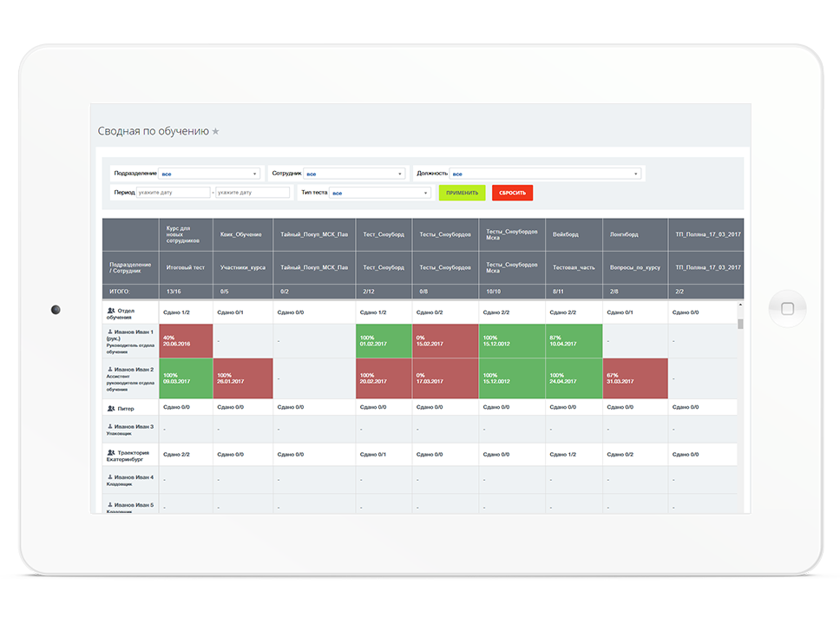Click the person icon of Иванов Иван 1
Image resolution: width=840 pixels, height=624 pixels.
tap(110, 332)
